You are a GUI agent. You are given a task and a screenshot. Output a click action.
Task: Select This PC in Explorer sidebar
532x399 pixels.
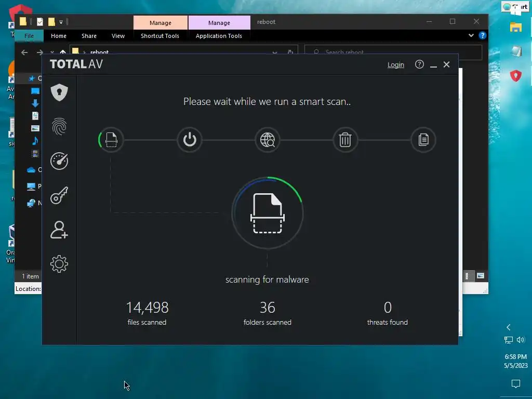tap(31, 187)
